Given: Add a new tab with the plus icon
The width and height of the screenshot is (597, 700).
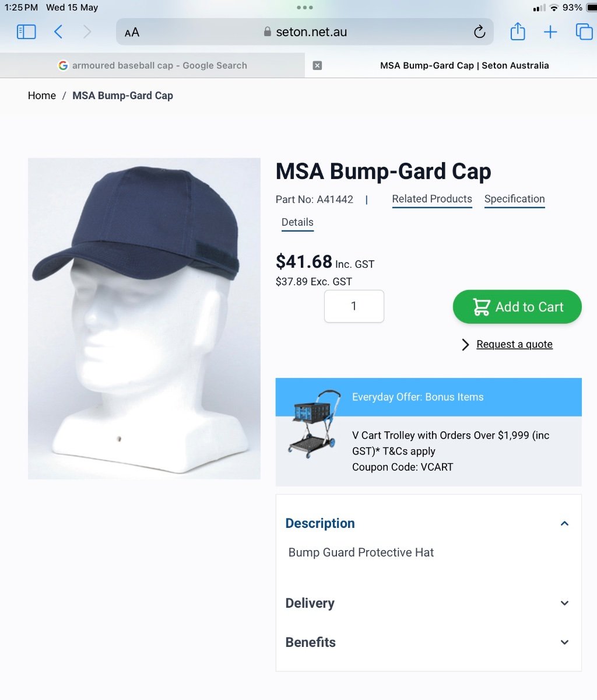Looking at the screenshot, I should [x=550, y=32].
